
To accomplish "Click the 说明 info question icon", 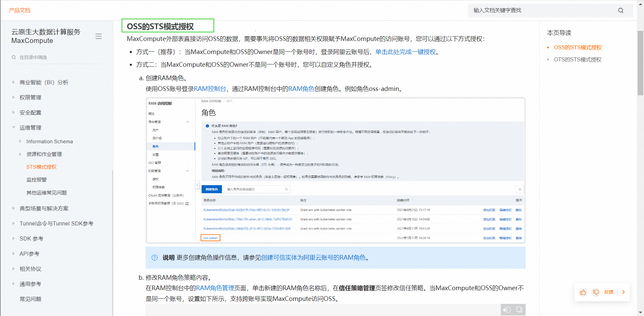I will pos(154,258).
